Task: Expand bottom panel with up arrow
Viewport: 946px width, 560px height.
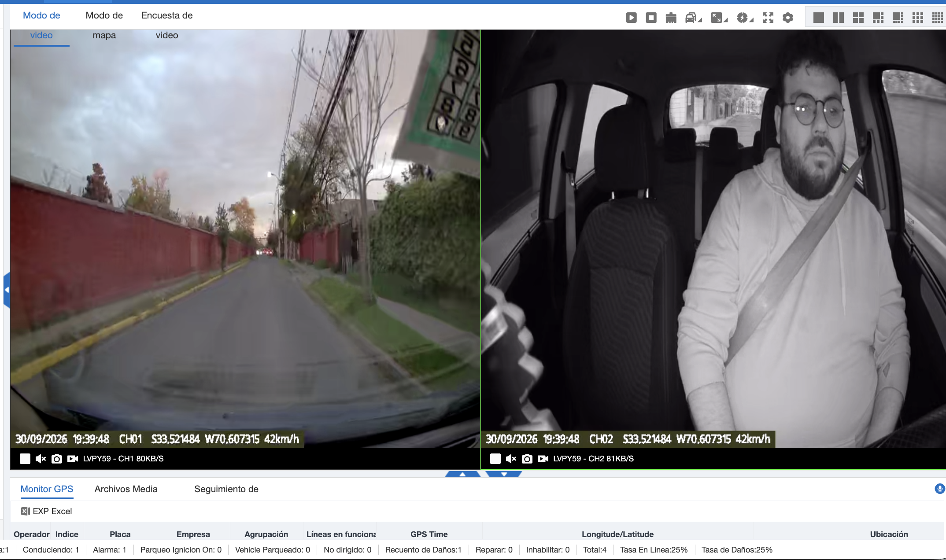Action: [x=462, y=474]
